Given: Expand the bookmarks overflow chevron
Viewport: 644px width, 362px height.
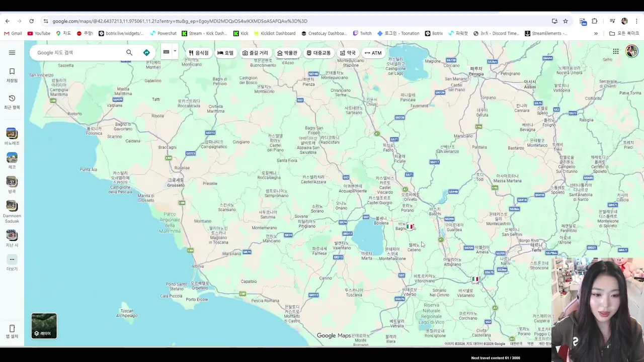Looking at the screenshot, I should 596,34.
